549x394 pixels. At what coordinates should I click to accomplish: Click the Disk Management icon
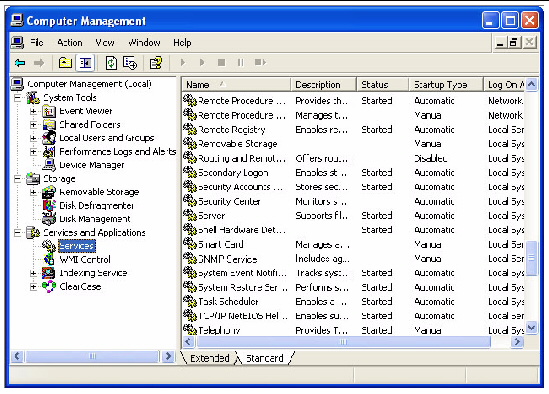click(x=49, y=219)
